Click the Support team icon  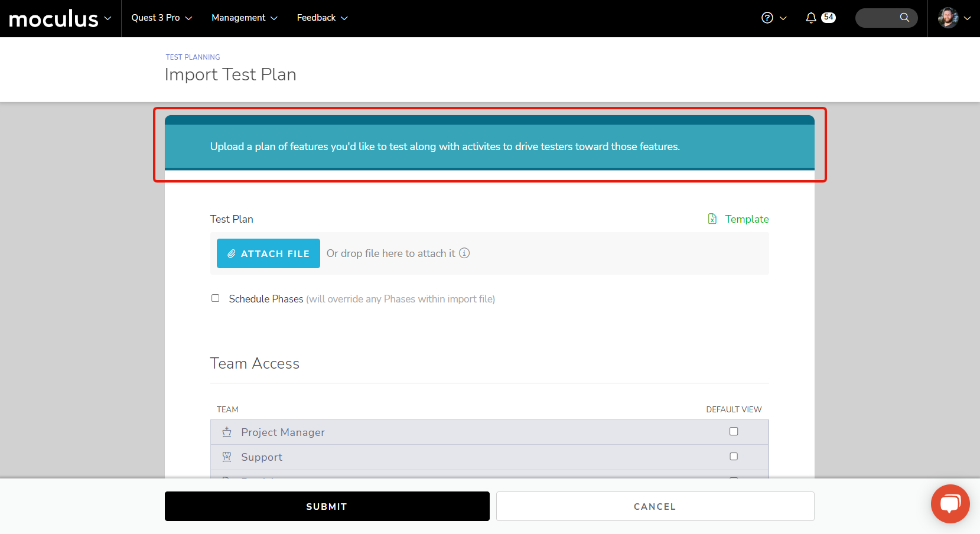pos(227,457)
